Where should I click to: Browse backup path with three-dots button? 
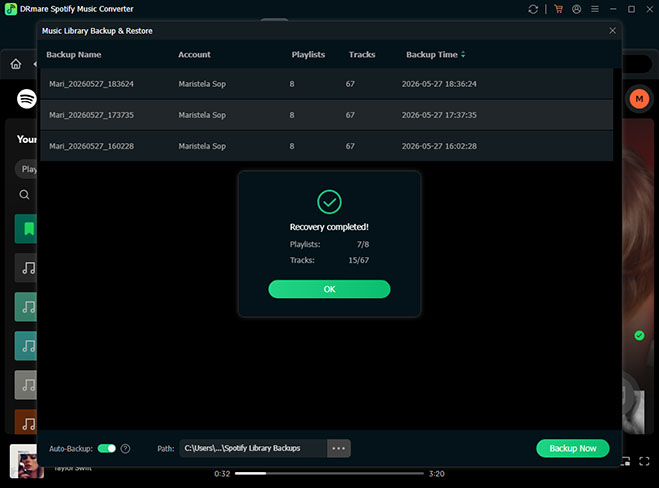339,448
